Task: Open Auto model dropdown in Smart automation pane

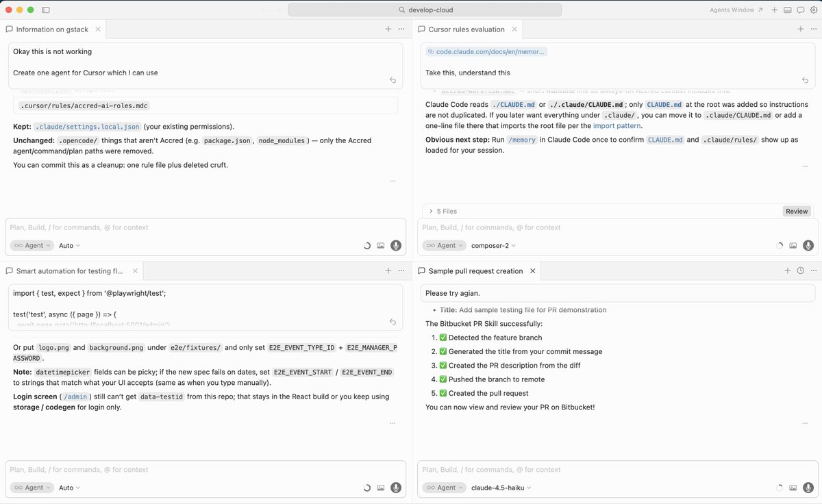Action: [69, 488]
